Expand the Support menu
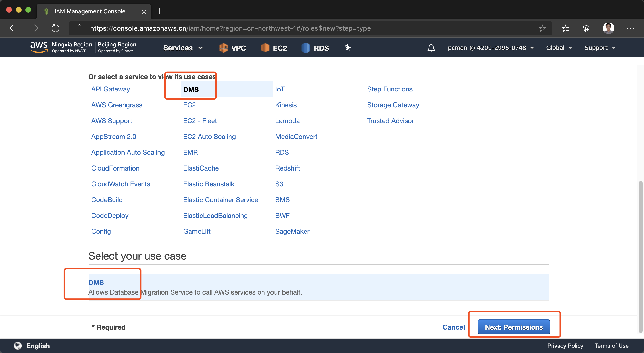Image resolution: width=644 pixels, height=353 pixels. pyautogui.click(x=599, y=48)
